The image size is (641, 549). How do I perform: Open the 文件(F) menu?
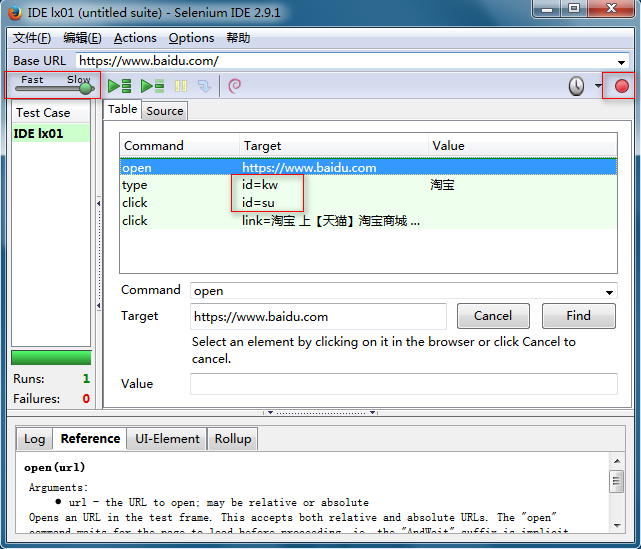pyautogui.click(x=31, y=38)
